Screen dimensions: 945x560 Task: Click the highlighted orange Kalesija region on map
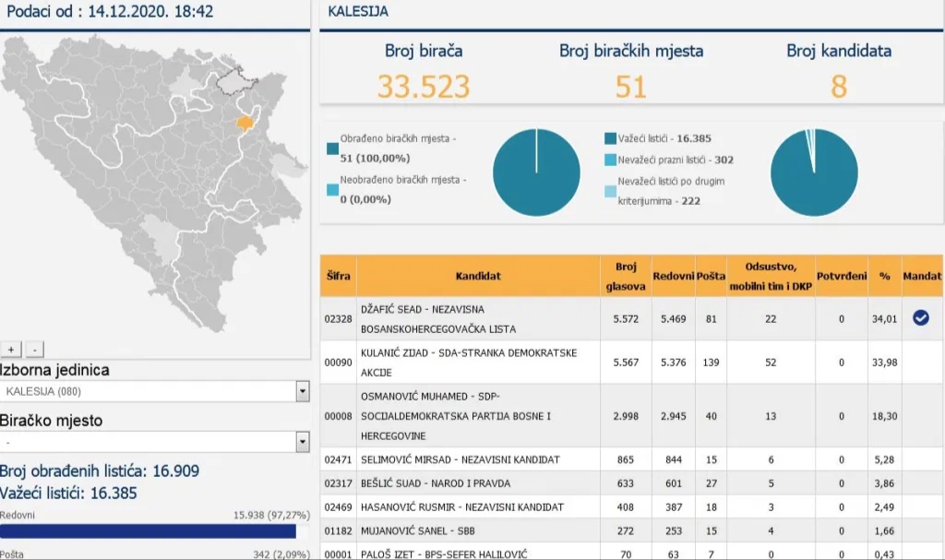[245, 123]
